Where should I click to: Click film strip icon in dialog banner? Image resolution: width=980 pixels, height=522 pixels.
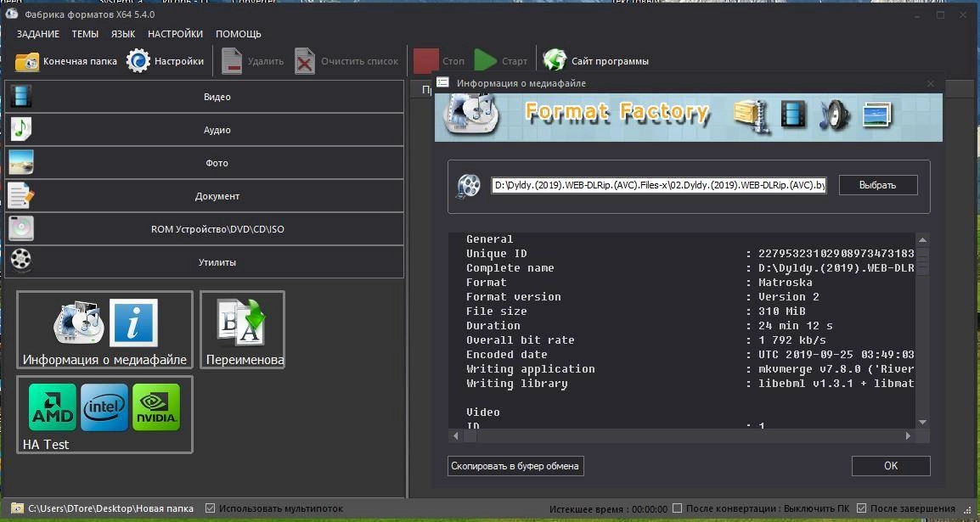click(793, 115)
